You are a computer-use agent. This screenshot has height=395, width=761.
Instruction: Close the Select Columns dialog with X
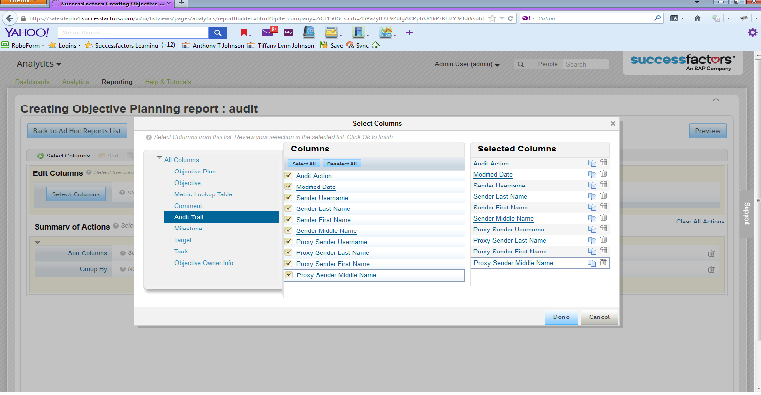pyautogui.click(x=612, y=123)
